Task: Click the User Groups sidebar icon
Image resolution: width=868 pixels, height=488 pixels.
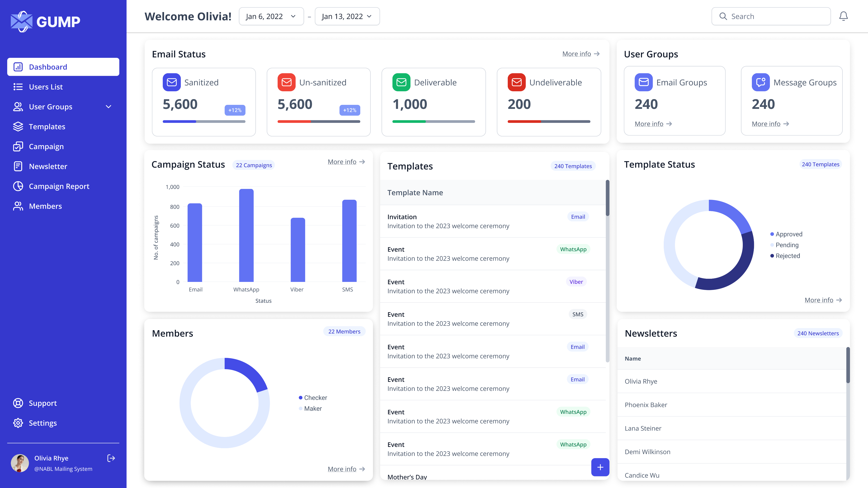Action: [x=18, y=107]
